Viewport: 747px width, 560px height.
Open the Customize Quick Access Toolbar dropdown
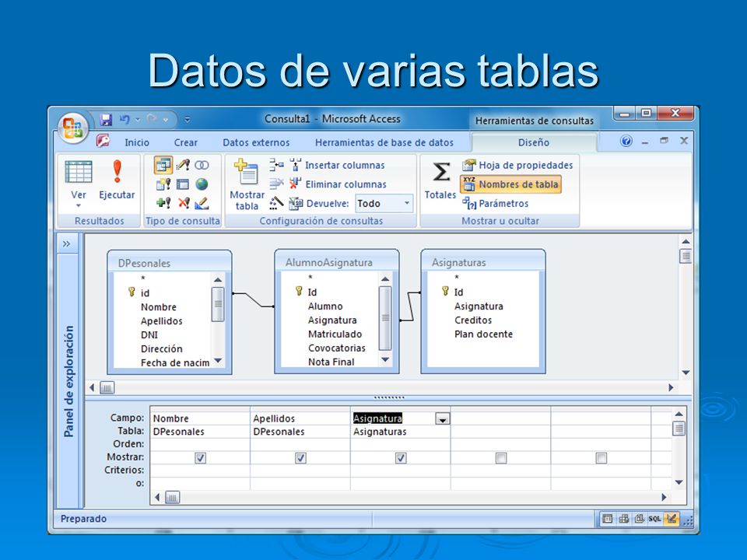[x=188, y=120]
